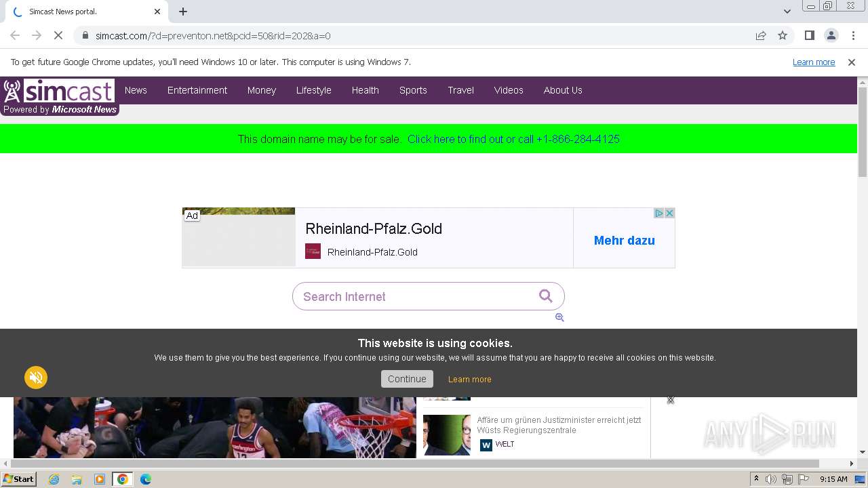
Task: Navigate to the Health section
Action: pyautogui.click(x=366, y=90)
